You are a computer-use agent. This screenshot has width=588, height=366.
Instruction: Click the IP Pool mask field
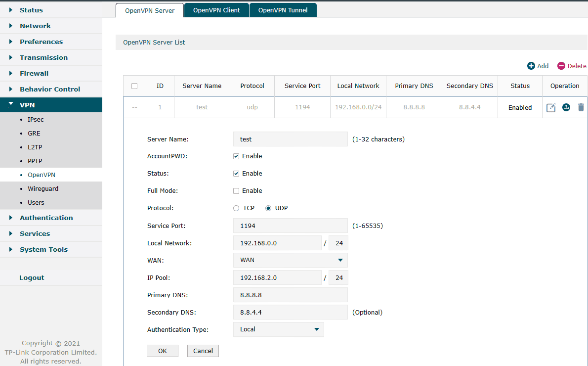click(x=338, y=278)
